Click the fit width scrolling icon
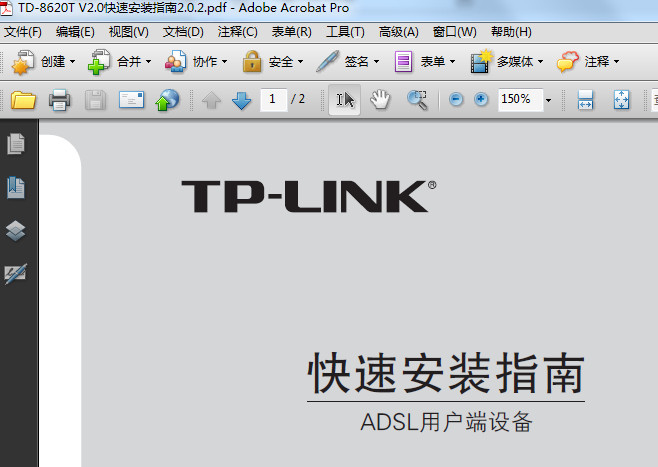 pos(585,100)
